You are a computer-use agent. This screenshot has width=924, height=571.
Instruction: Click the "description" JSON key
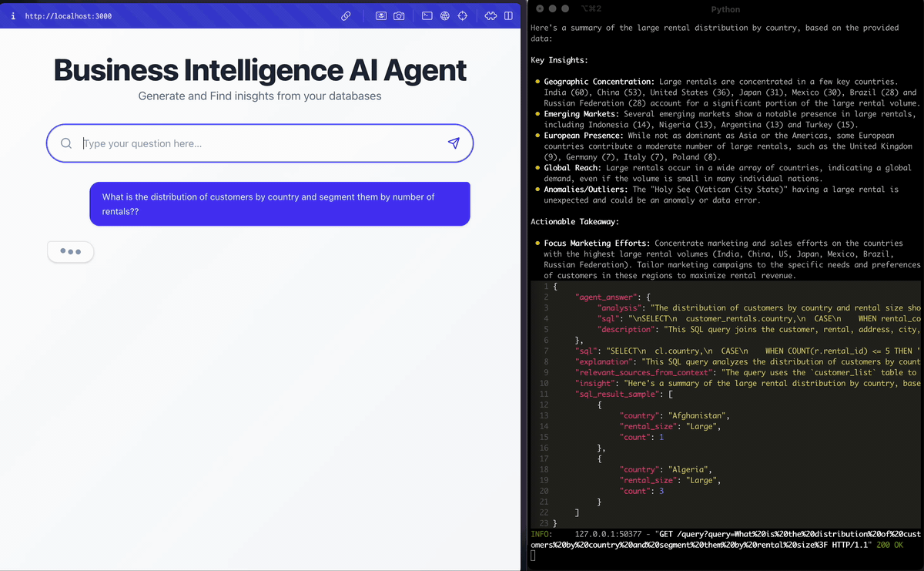[626, 329]
